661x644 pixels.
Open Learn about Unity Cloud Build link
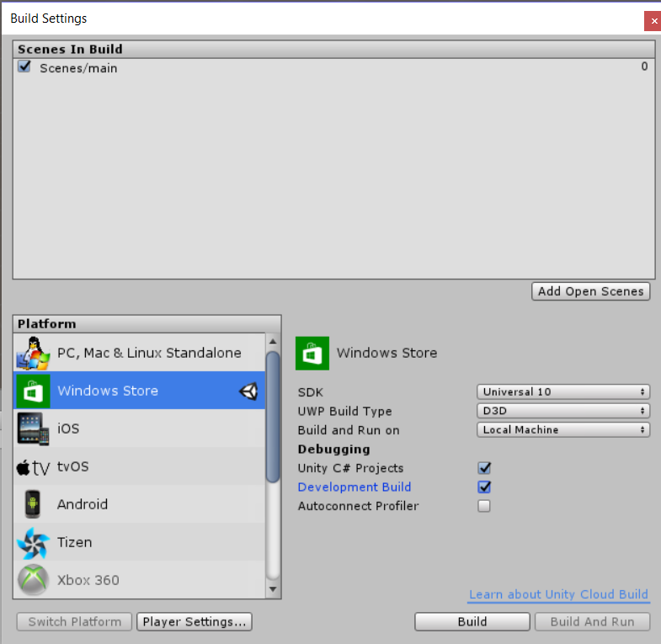point(558,594)
